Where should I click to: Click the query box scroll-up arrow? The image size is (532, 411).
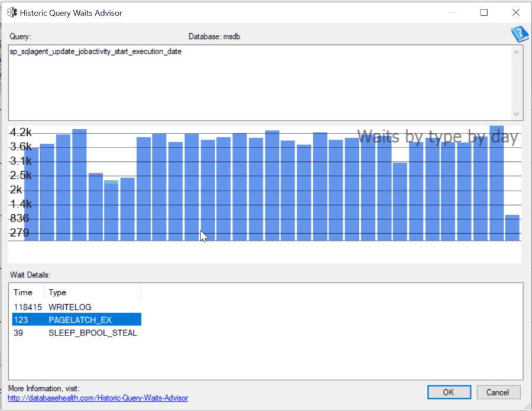[x=516, y=51]
